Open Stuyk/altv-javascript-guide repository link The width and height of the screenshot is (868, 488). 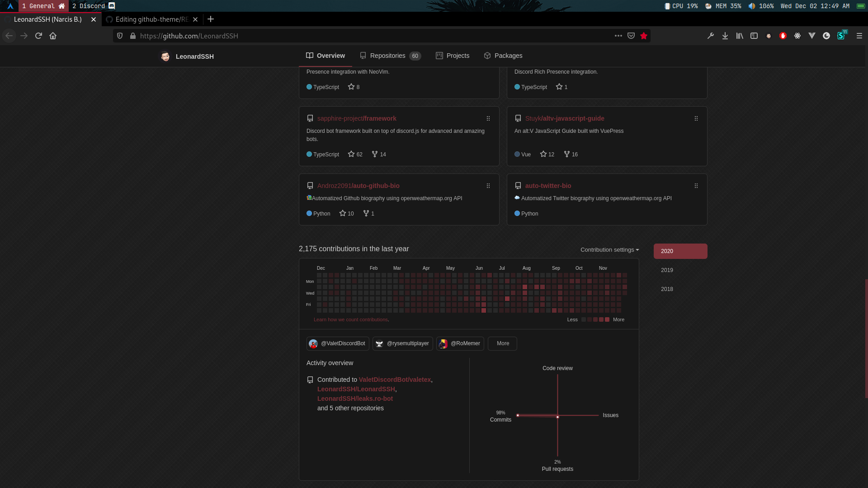[x=565, y=118]
